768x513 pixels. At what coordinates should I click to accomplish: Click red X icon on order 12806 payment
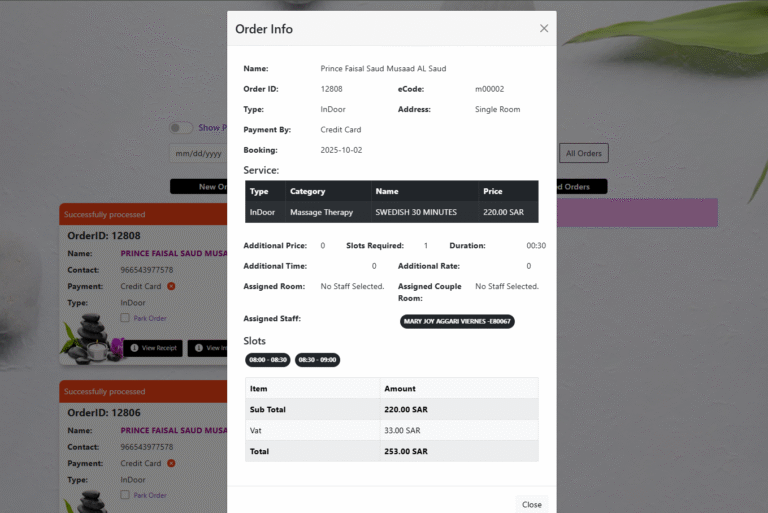171,463
